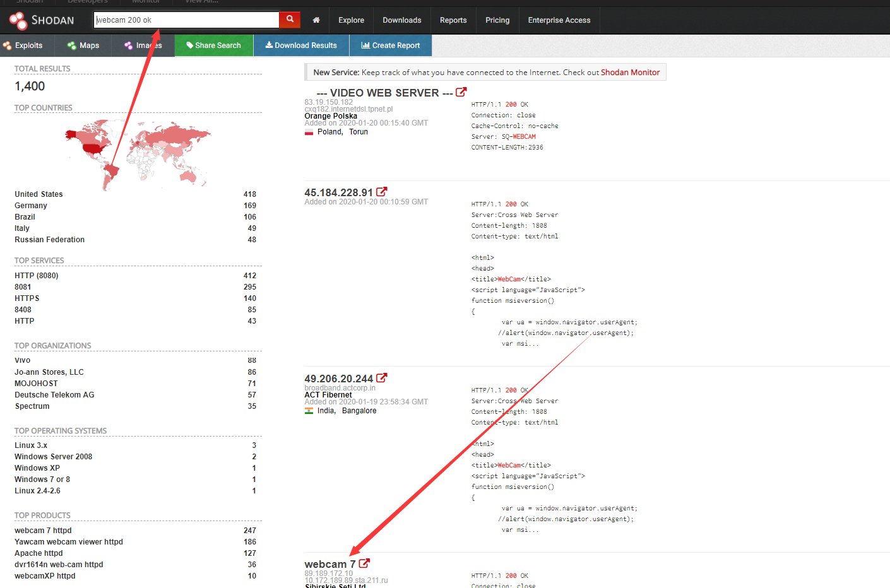Open external link icon beside VIDEO WEB SERVER

(461, 92)
